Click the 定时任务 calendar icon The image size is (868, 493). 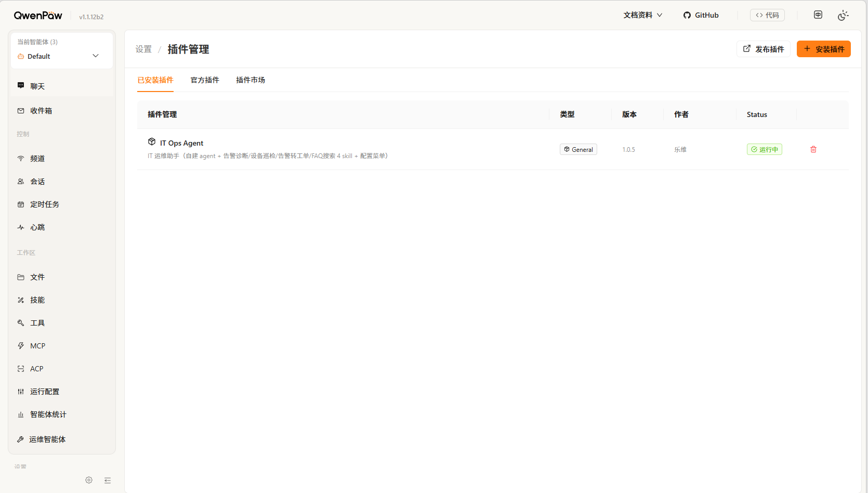21,204
